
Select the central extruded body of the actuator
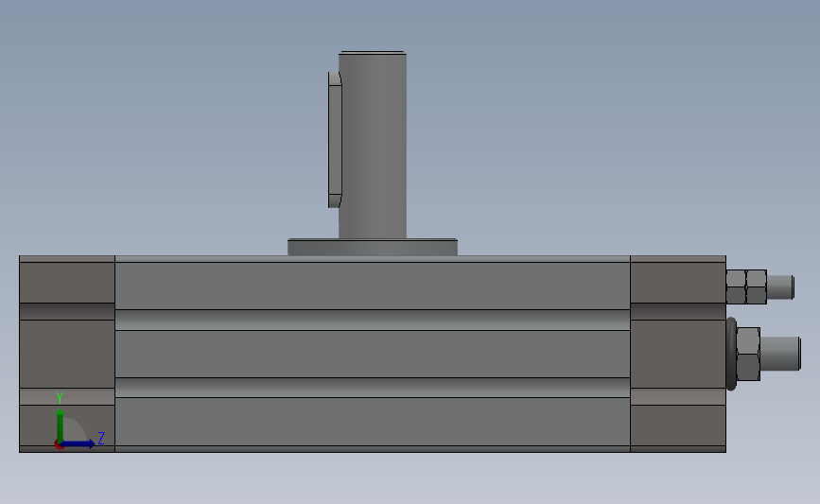[373, 354]
